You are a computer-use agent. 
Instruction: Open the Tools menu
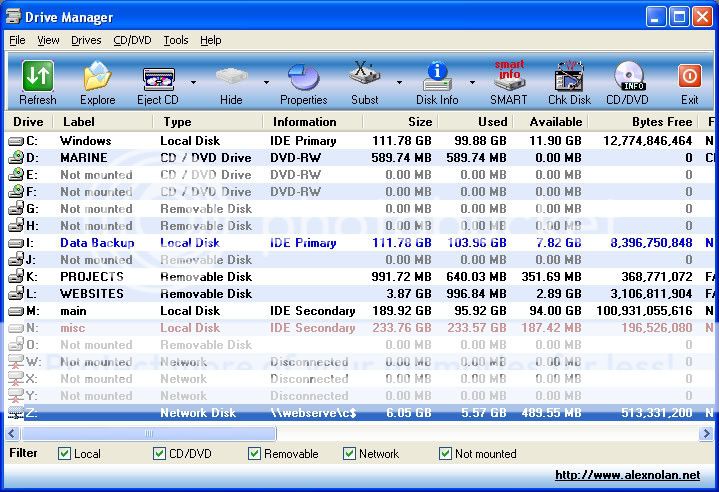pos(176,40)
